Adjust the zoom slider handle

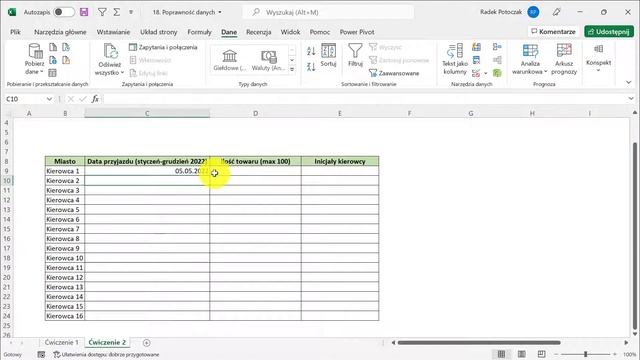pyautogui.click(x=585, y=354)
